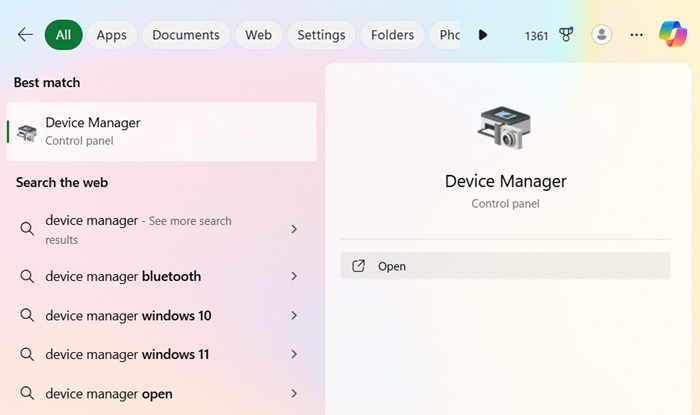Screen dimensions: 700x415
Task: Expand 'device manager windows 11' chevron
Action: click(294, 354)
